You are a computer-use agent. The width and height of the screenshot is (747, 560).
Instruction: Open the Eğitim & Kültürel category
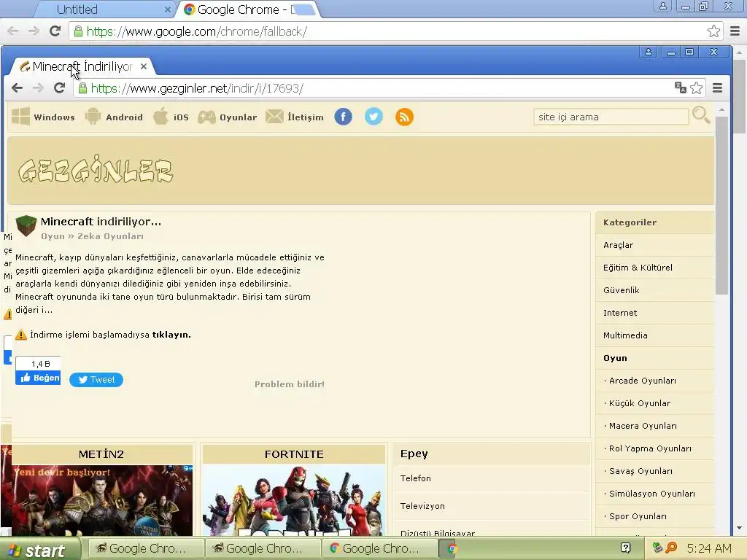638,268
